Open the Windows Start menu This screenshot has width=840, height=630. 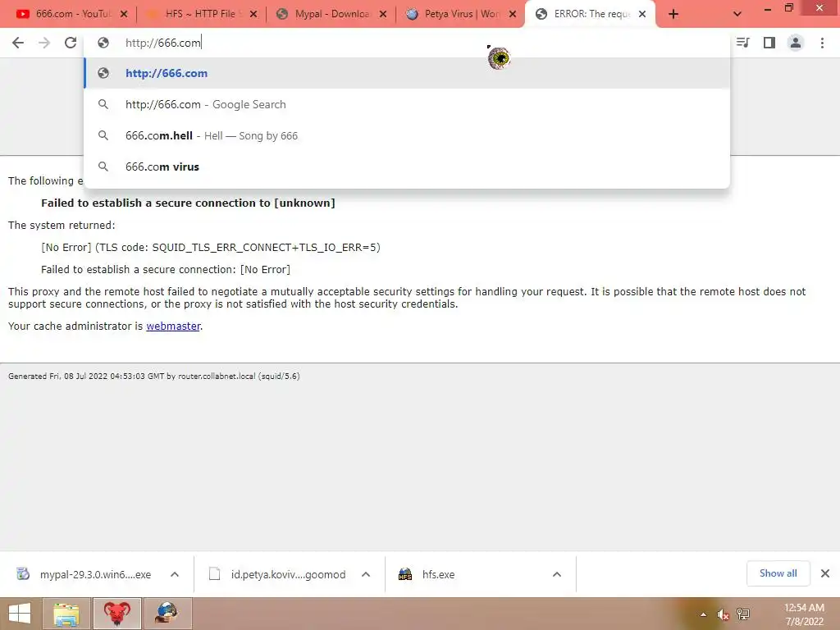tap(20, 614)
